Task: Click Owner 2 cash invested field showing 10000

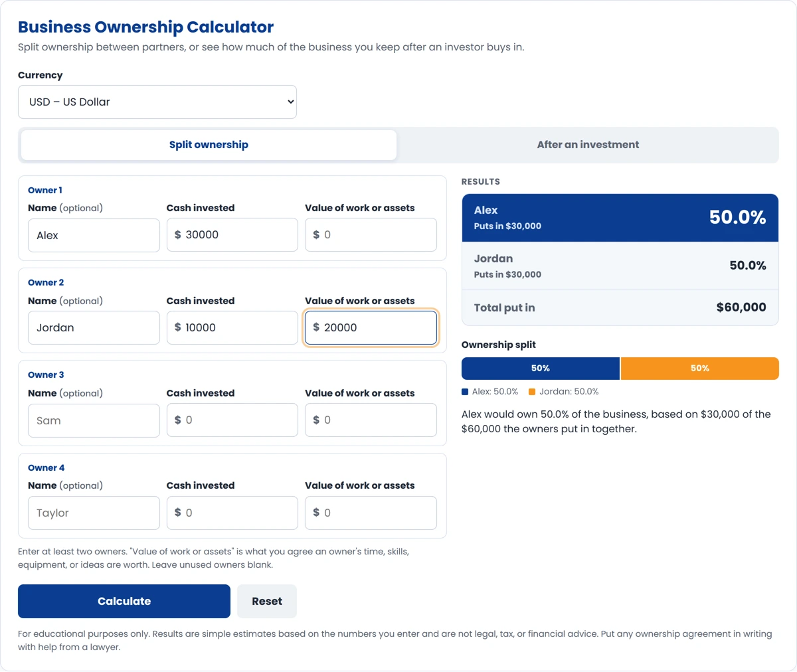Action: click(x=232, y=327)
